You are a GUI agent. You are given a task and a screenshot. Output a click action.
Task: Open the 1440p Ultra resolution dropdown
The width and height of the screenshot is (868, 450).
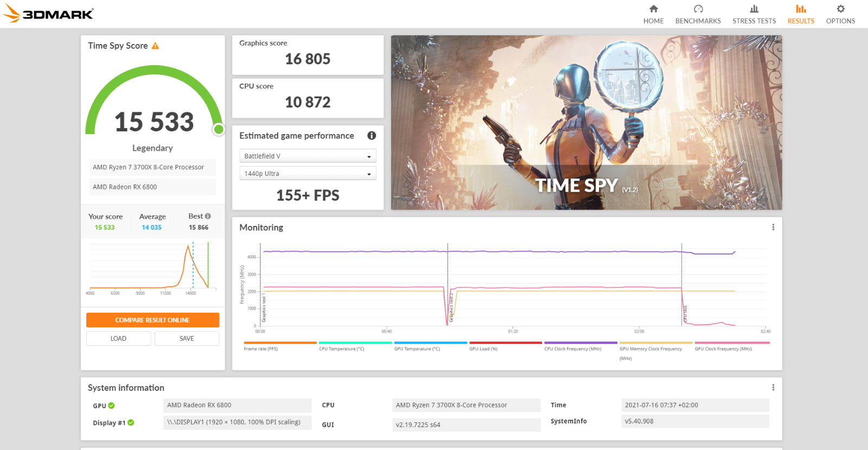308,174
